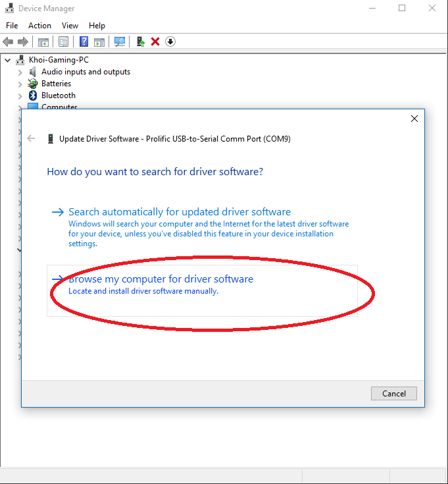The image size is (448, 484).
Task: Choose Search automatically for updated driver software
Action: click(x=202, y=227)
